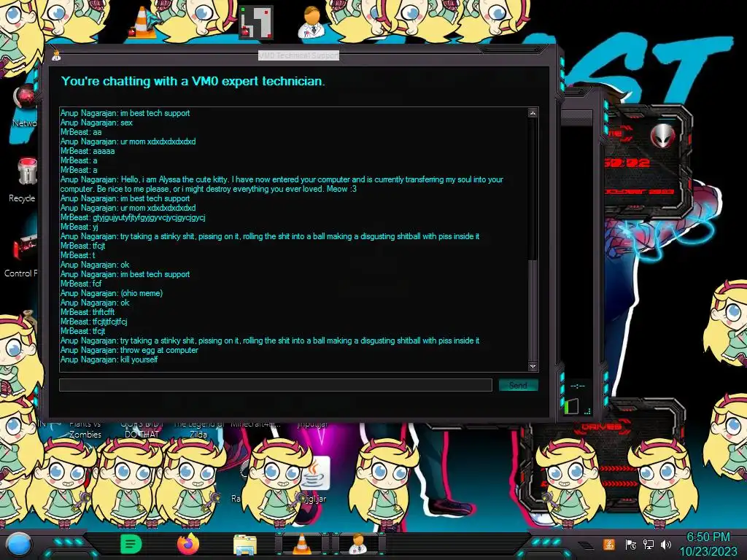Click the chat scrollbar up arrow
The width and height of the screenshot is (747, 560).
pyautogui.click(x=533, y=113)
